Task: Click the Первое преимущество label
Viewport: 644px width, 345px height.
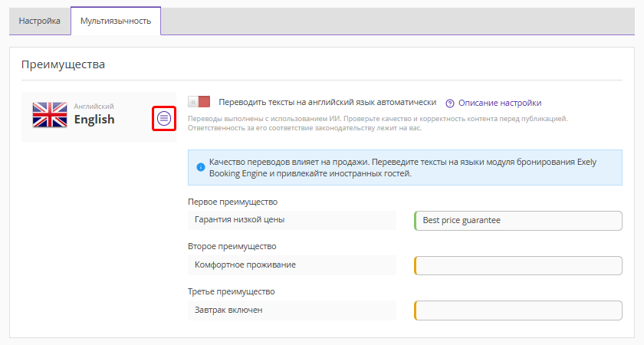Action: [232, 202]
